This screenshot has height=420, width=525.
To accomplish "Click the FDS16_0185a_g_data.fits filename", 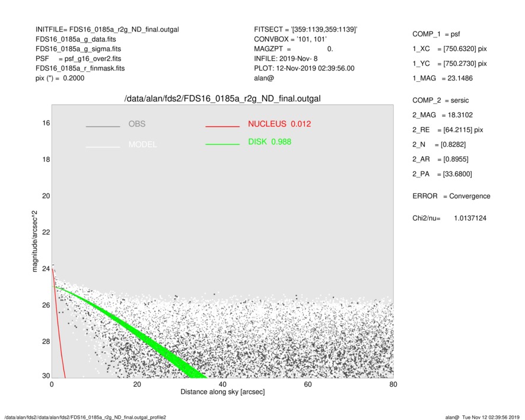I will [76, 39].
